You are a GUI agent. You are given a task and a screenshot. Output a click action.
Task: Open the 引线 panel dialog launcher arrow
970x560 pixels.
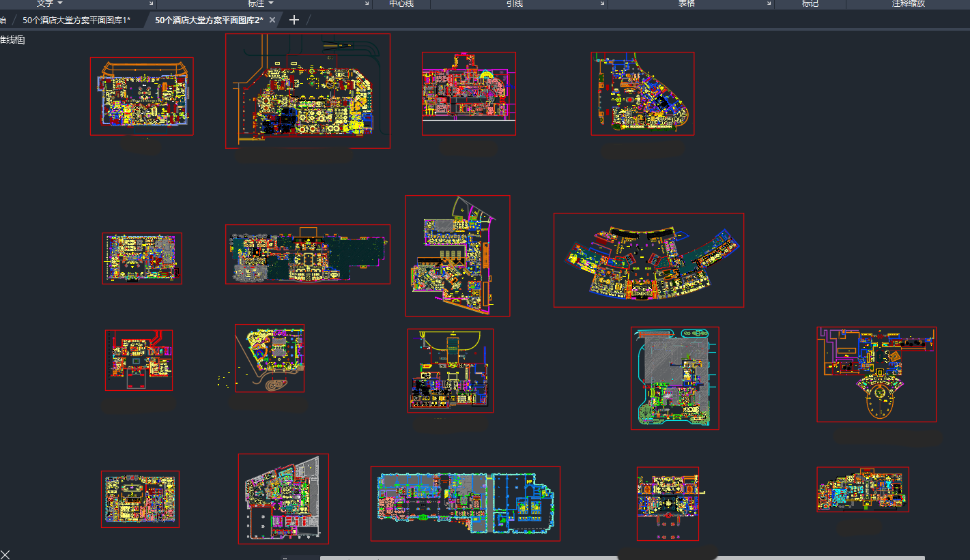click(602, 3)
